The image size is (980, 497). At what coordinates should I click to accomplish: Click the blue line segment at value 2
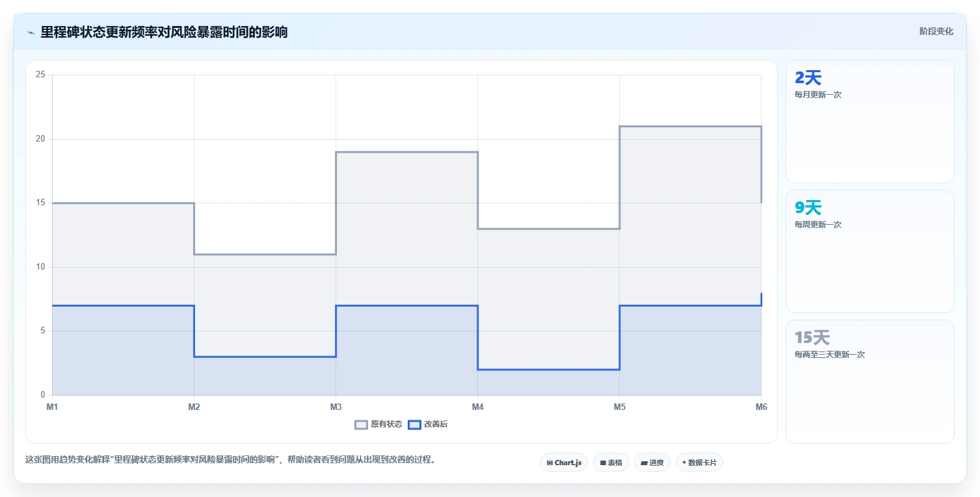(548, 370)
